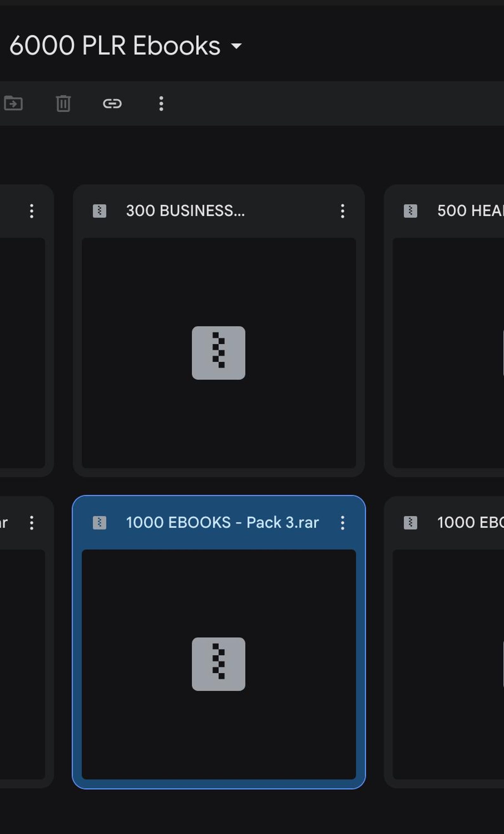Copy link using the chain icon
The image size is (504, 834).
tap(112, 103)
